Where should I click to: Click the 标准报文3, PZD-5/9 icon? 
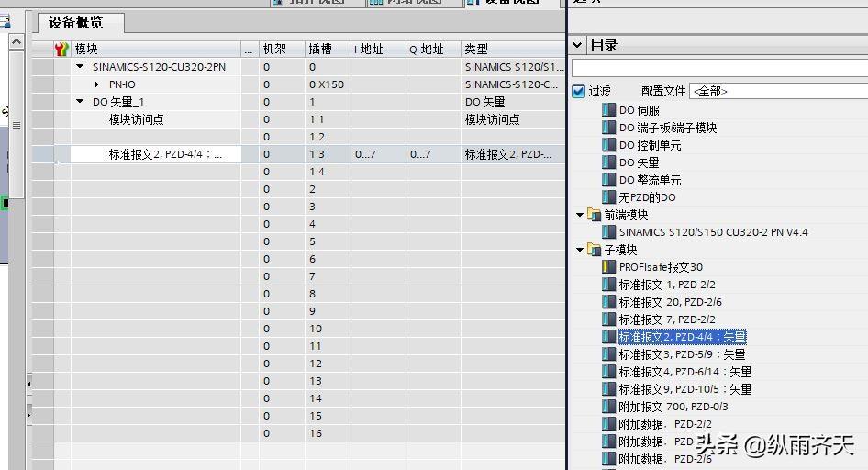click(608, 354)
